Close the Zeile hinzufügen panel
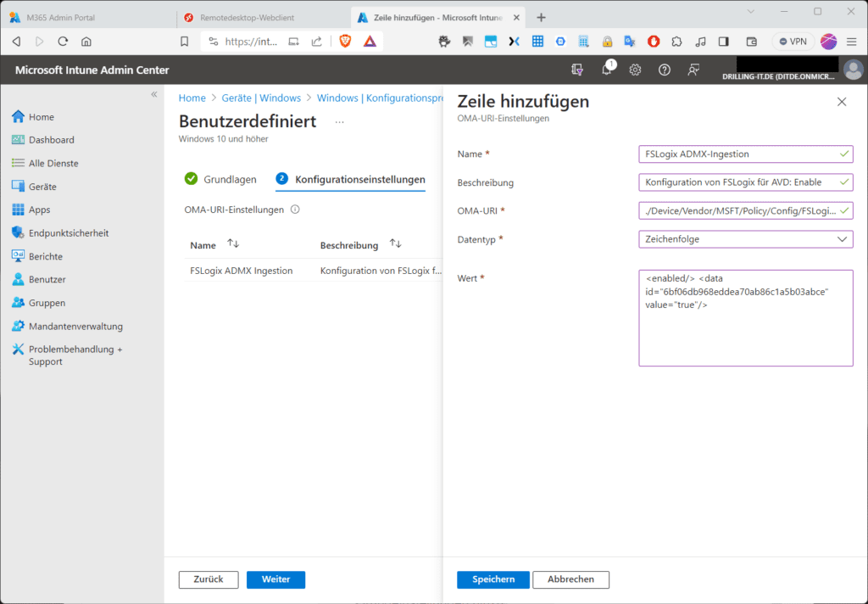 (842, 102)
